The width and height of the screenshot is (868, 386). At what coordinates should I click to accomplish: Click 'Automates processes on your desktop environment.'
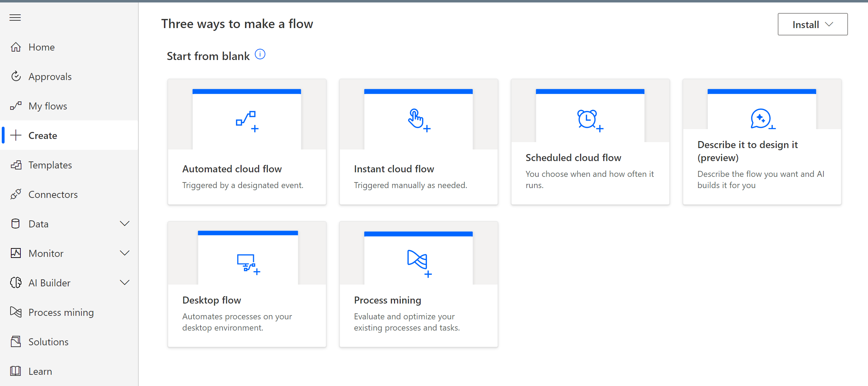[x=237, y=322]
